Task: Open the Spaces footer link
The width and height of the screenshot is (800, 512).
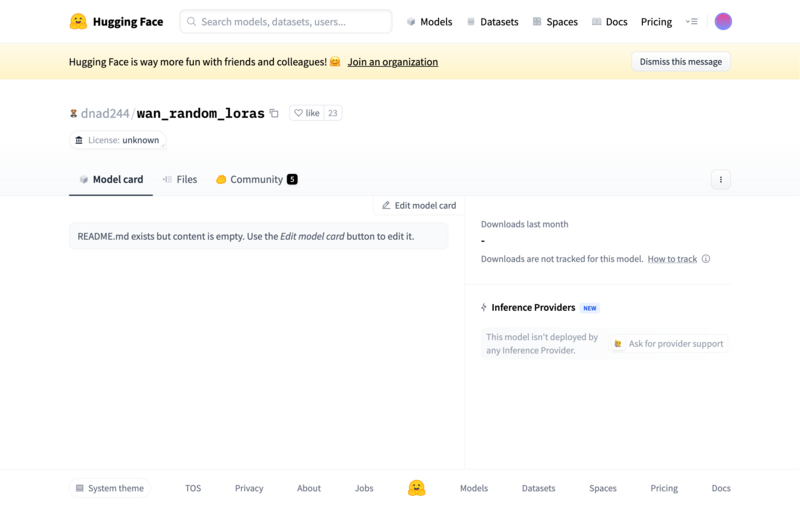Action: click(603, 489)
